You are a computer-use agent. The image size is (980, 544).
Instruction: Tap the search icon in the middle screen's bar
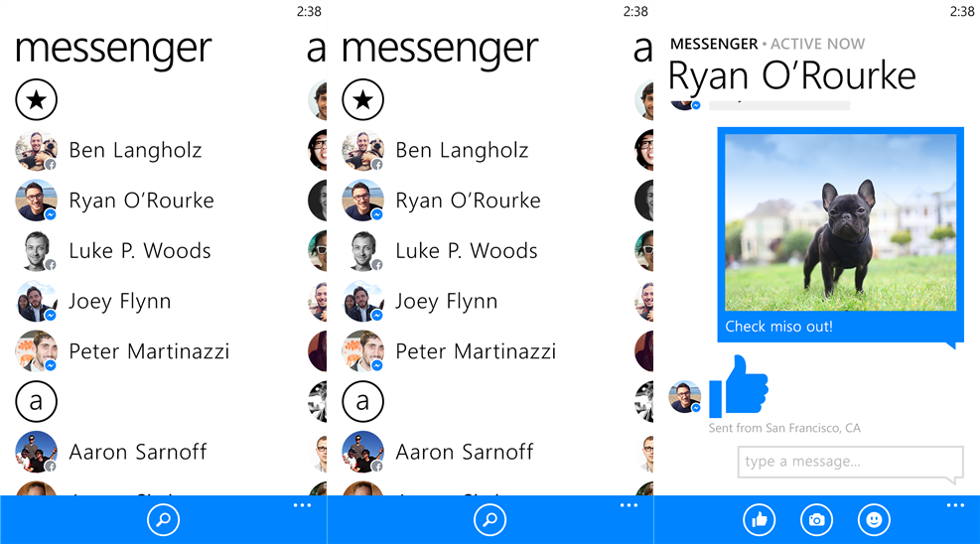click(490, 519)
